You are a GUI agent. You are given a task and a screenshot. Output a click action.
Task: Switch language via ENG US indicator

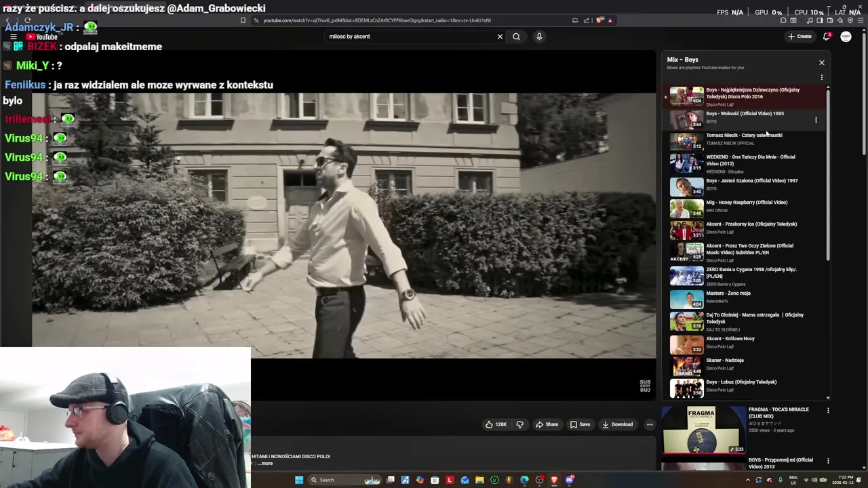point(793,480)
